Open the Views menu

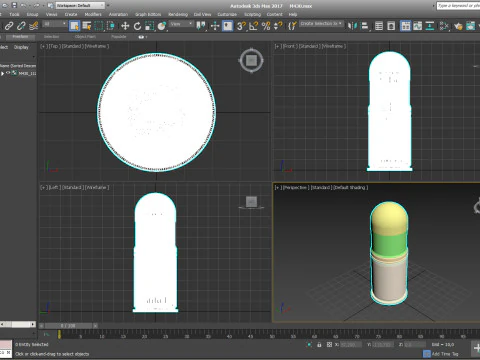coord(51,14)
